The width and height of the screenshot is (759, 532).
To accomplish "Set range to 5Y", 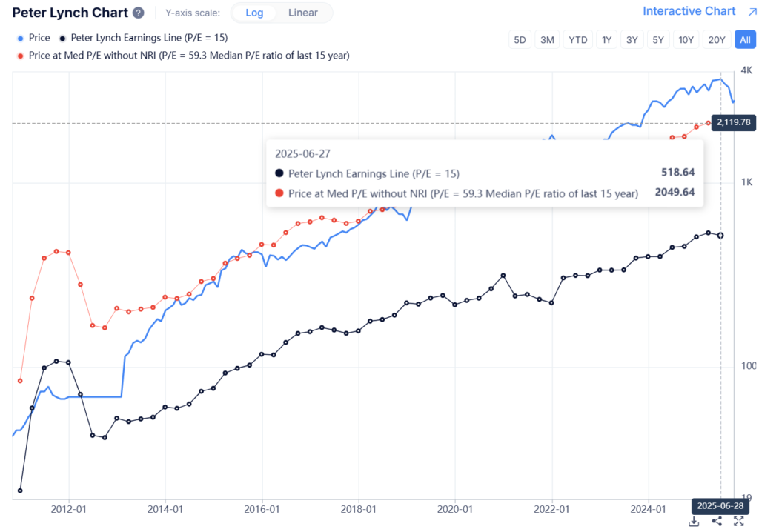I will click(657, 40).
